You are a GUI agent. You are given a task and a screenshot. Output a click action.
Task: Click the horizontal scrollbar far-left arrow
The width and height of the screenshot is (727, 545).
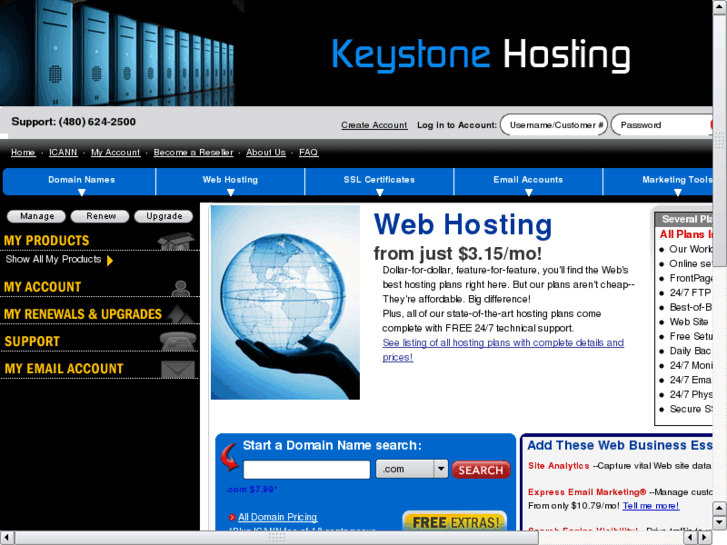tap(6, 538)
